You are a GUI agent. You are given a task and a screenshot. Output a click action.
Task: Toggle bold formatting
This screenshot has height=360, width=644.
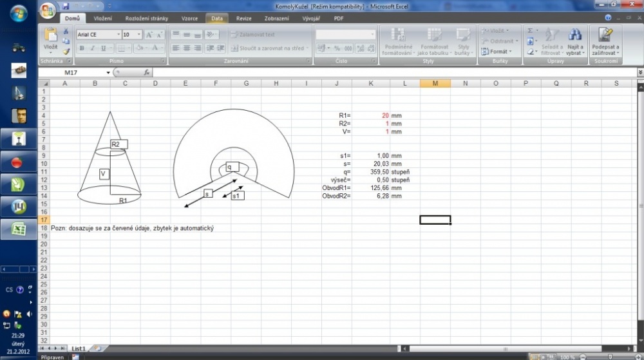pyautogui.click(x=82, y=48)
